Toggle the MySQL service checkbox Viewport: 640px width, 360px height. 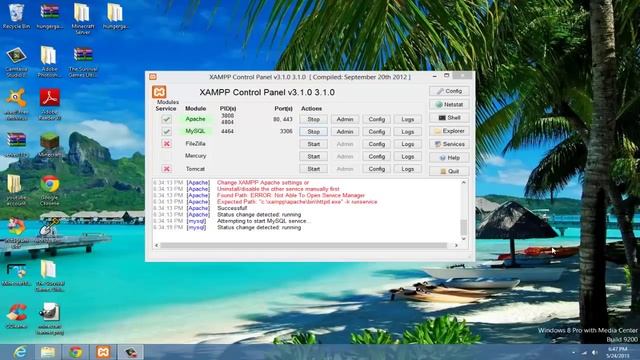166,131
